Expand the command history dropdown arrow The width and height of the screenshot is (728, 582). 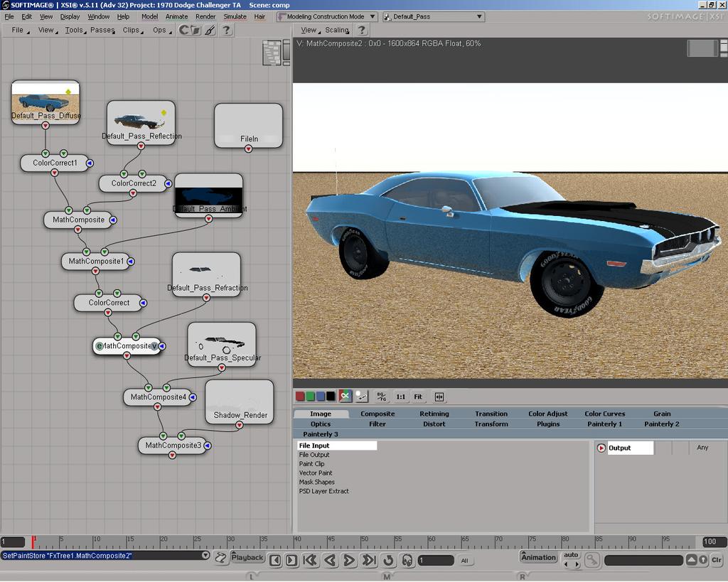[x=205, y=555]
